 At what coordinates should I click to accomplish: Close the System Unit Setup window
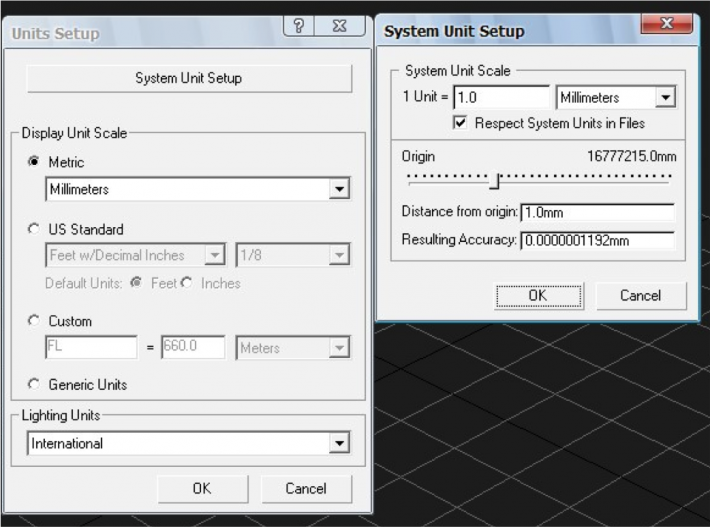point(667,23)
